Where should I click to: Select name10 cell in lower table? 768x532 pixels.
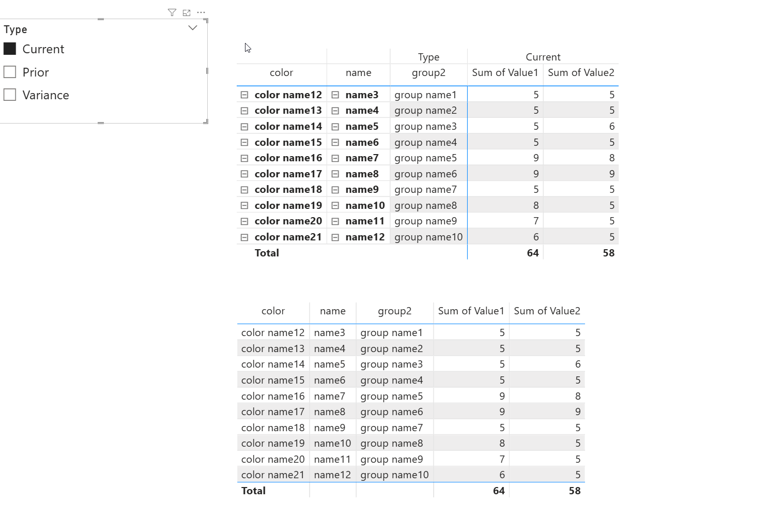(x=332, y=443)
